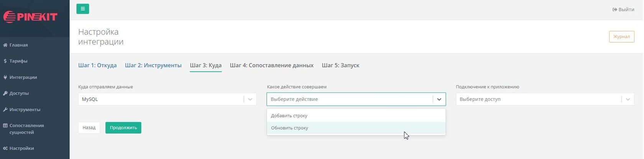
Task: Collapse the Выберите действие dropdown chevron
Action: coord(439,99)
